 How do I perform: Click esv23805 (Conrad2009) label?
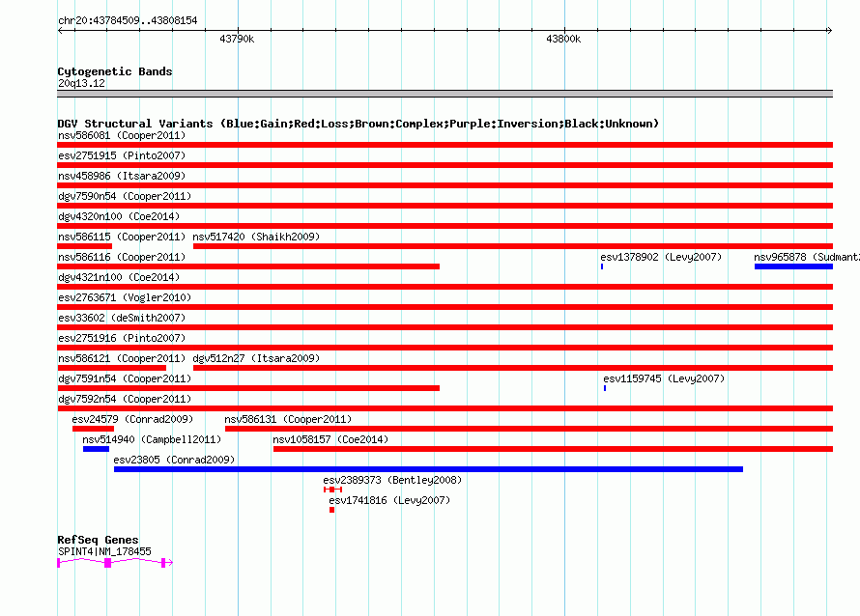coord(174,460)
